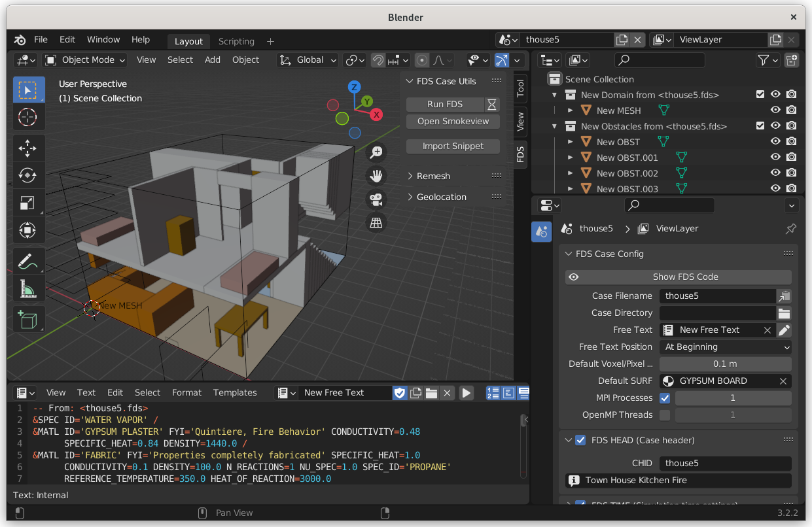Viewport: 812px width, 527px height.
Task: Click the MPI Processes value field
Action: pyautogui.click(x=733, y=398)
